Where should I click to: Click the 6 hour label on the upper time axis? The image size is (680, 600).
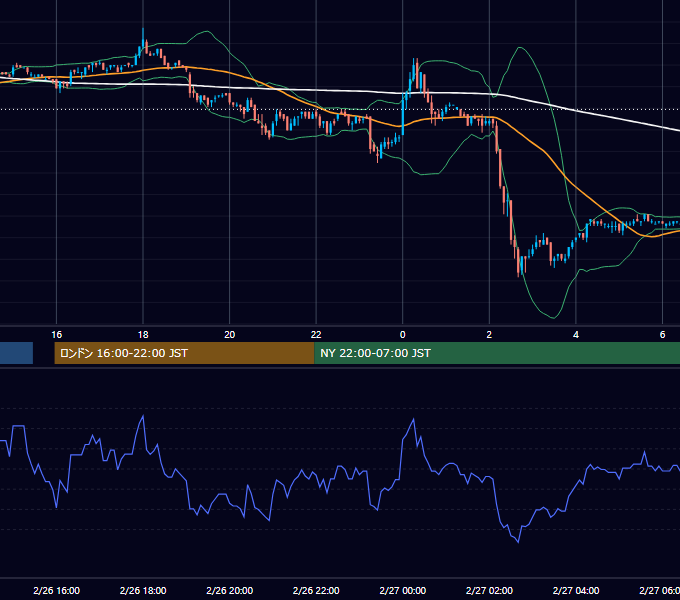point(662,335)
